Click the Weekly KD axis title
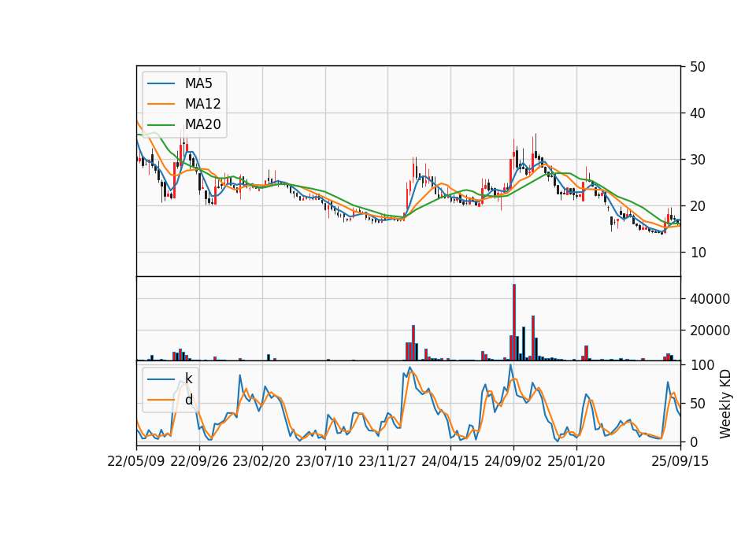Screen dimensions: 756x543 (725, 404)
